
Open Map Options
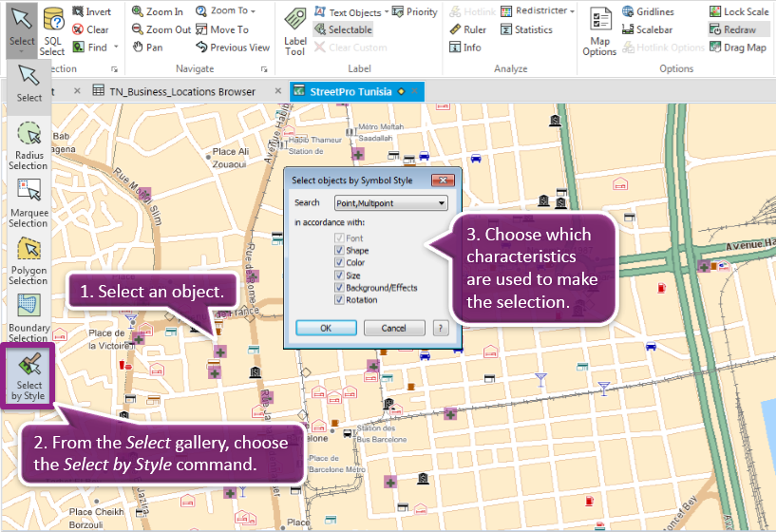pos(599,31)
